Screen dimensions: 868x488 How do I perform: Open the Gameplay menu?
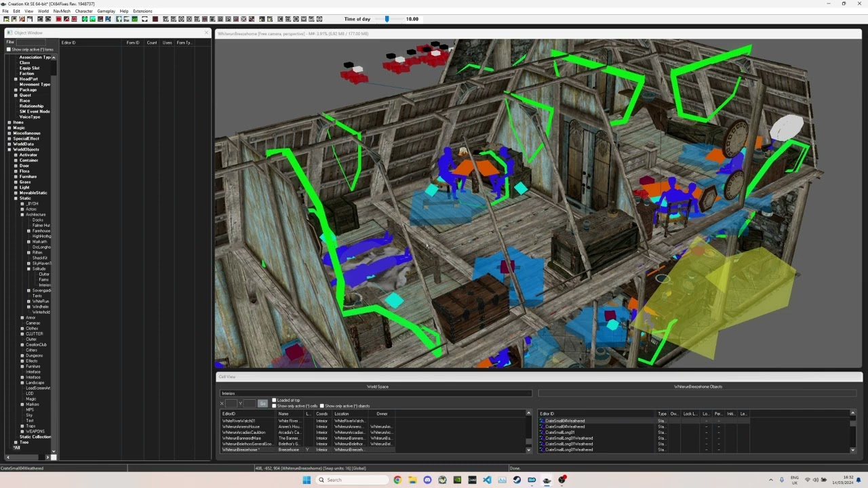tap(106, 11)
